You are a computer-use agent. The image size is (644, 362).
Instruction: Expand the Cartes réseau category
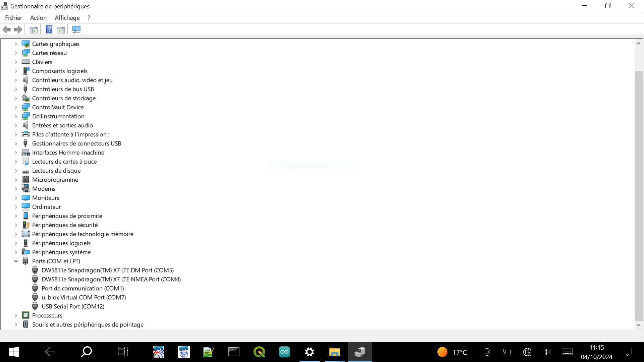[16, 53]
